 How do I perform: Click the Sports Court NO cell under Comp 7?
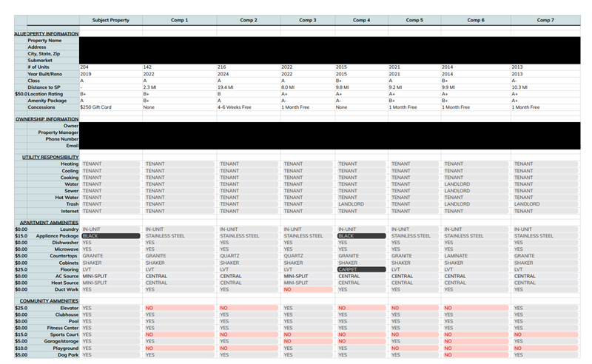point(545,334)
